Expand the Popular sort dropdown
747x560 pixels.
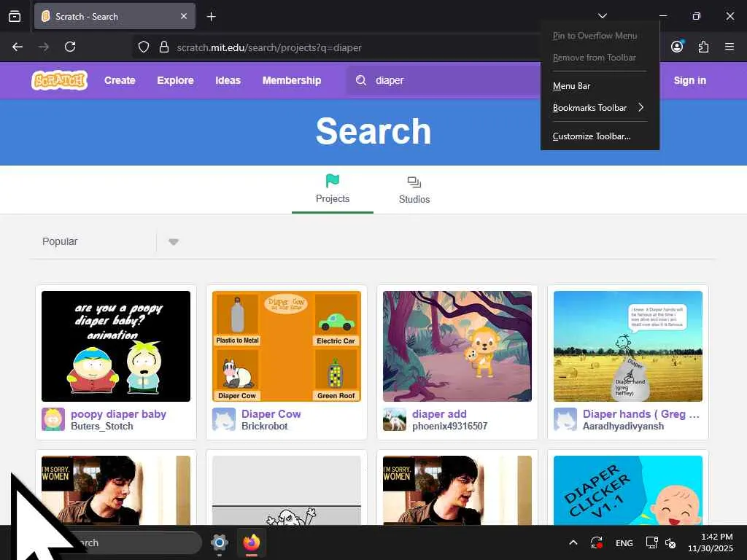click(x=174, y=242)
